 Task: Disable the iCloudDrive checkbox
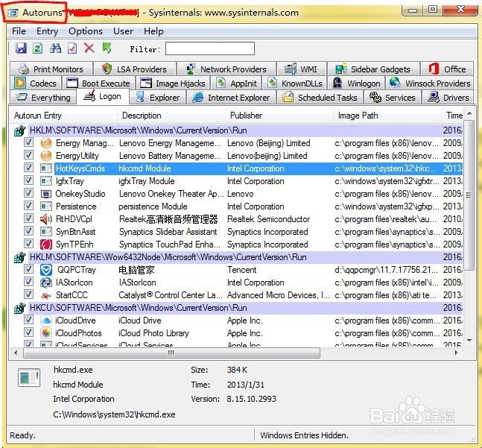pyautogui.click(x=28, y=320)
